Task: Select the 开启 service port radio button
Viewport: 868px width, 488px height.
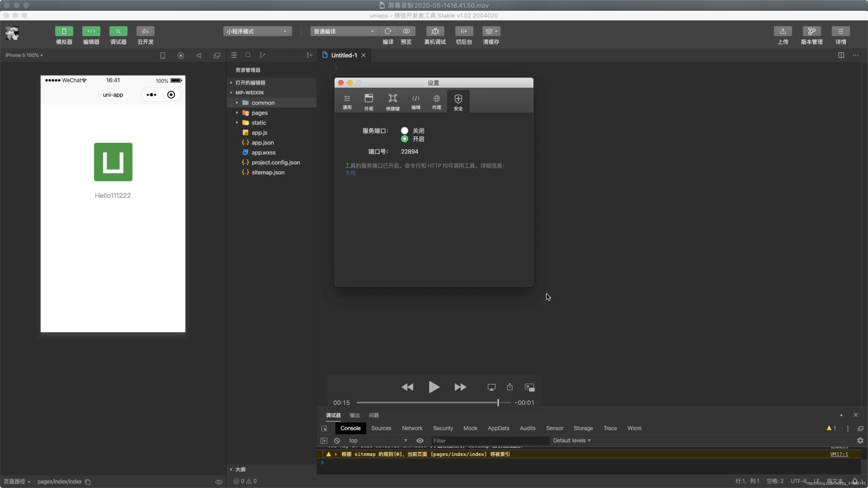Action: point(404,139)
